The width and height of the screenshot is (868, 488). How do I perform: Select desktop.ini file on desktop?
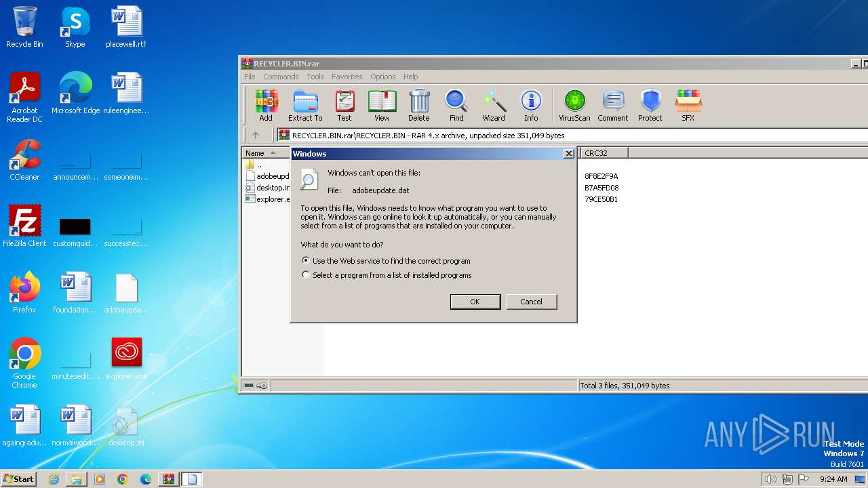[x=126, y=426]
